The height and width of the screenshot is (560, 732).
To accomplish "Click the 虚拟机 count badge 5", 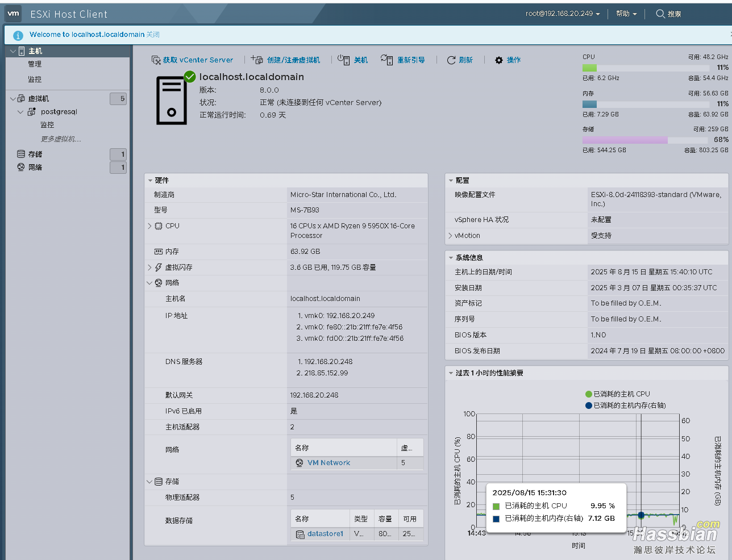I will [118, 99].
